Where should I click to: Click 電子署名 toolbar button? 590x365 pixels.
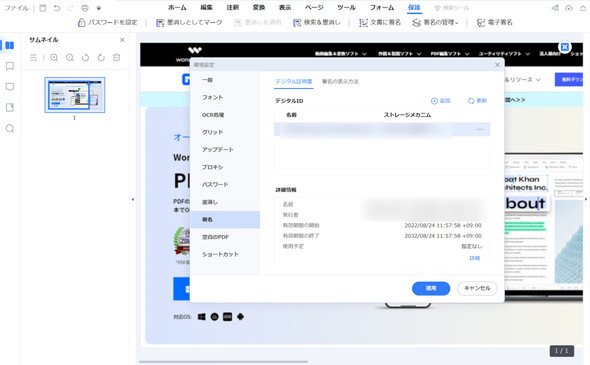[x=494, y=23]
